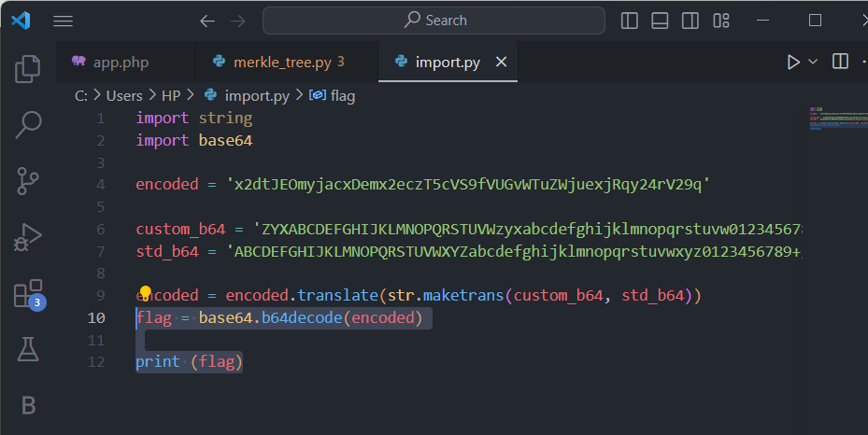Click the minimap code overview

coord(838,119)
